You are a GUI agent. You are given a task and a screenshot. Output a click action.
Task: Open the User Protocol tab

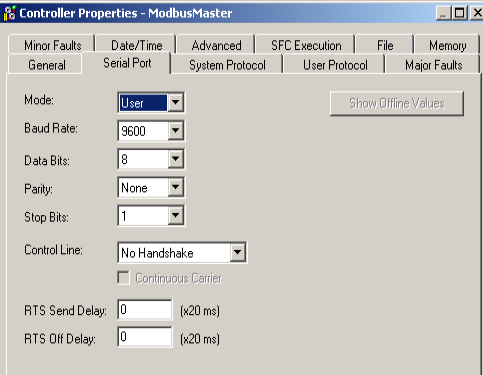pyautogui.click(x=335, y=65)
